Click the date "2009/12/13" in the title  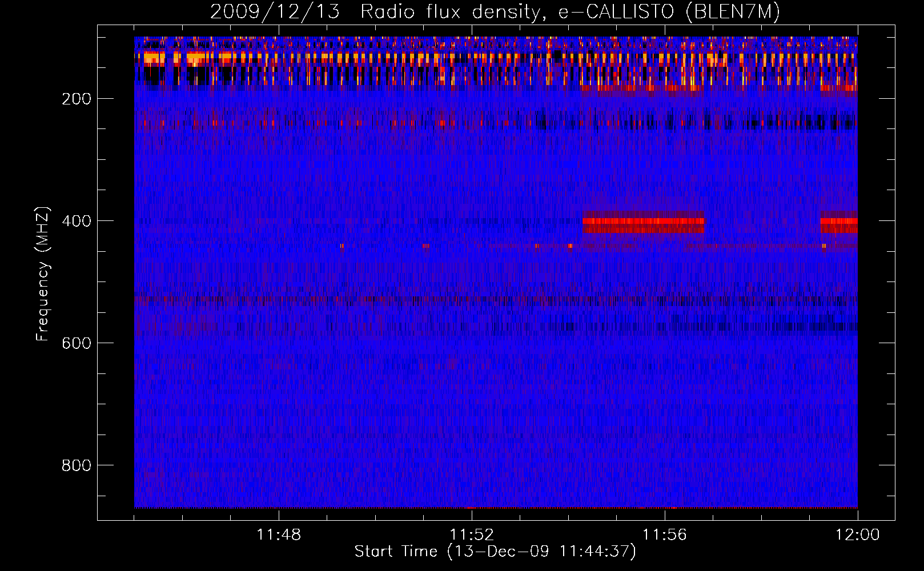pos(275,12)
